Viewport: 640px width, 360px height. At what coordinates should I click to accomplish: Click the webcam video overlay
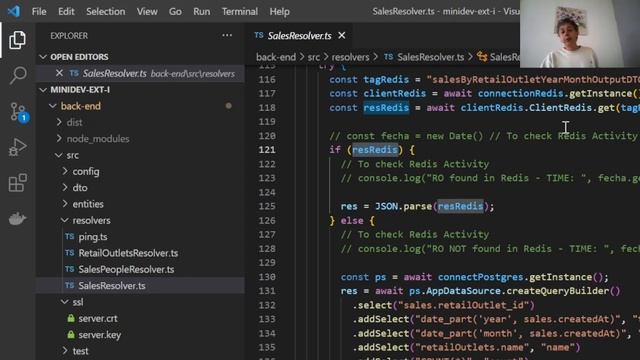(x=580, y=33)
